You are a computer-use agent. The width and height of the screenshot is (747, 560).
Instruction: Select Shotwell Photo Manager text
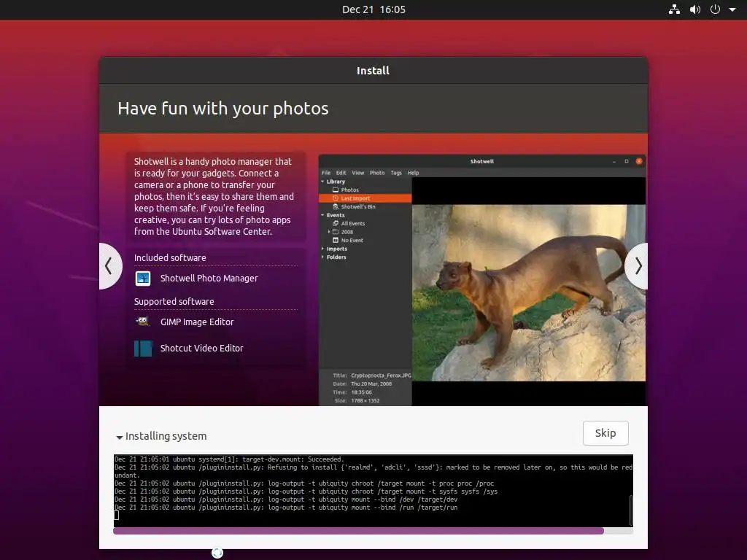click(209, 278)
